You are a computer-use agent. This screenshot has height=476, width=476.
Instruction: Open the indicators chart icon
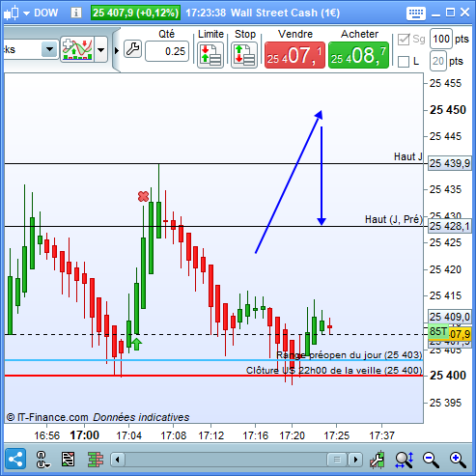click(77, 49)
